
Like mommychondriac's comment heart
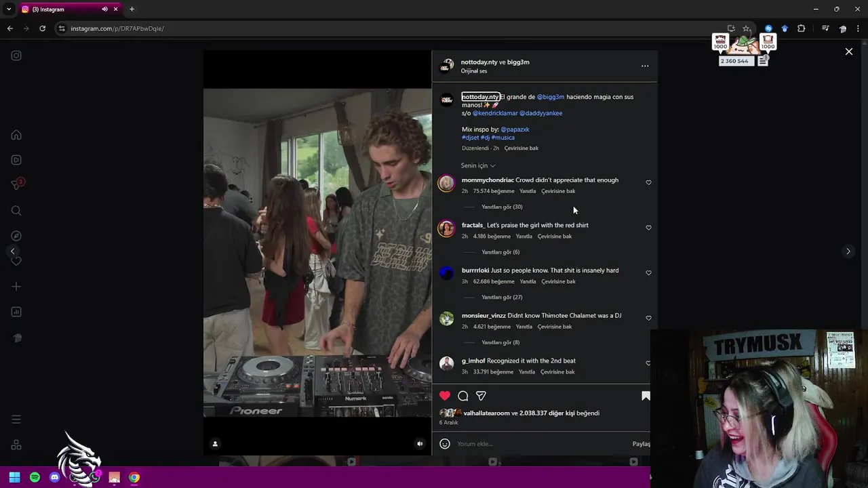click(x=648, y=182)
